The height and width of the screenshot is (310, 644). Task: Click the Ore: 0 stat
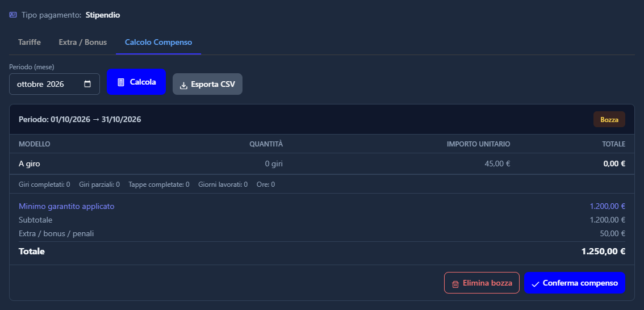click(266, 185)
